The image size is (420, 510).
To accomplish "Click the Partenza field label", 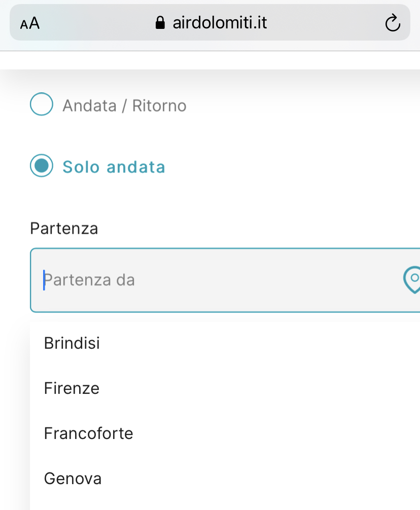I will pyautogui.click(x=64, y=228).
